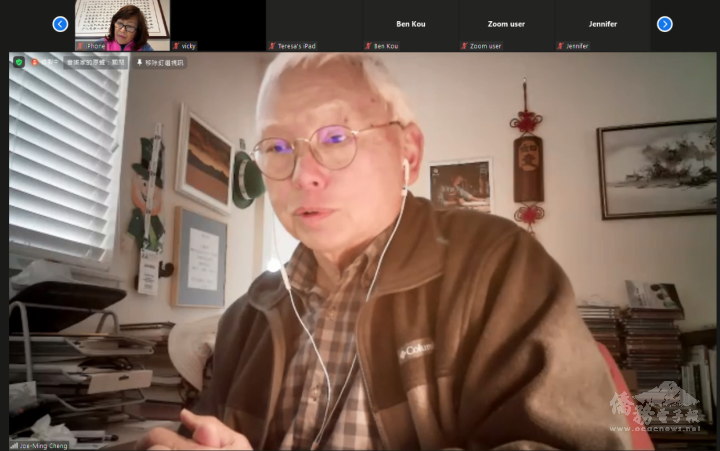Click the green encryption shield icon
Viewport: 720px width, 451px height.
click(x=18, y=62)
